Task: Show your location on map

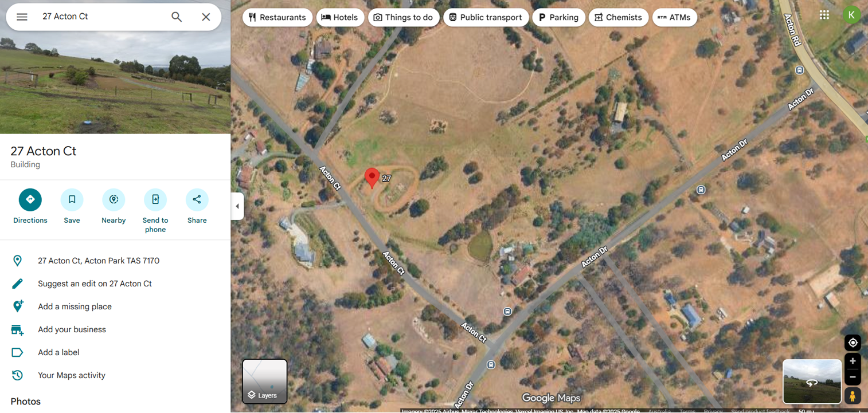Action: 853,343
